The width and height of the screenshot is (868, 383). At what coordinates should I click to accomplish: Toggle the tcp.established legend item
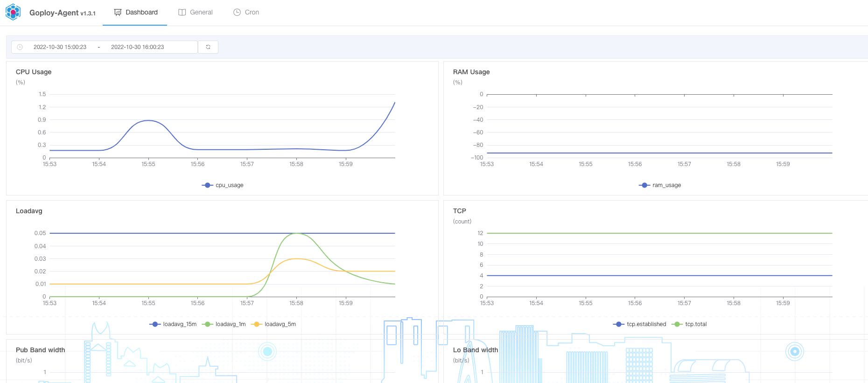pyautogui.click(x=640, y=324)
